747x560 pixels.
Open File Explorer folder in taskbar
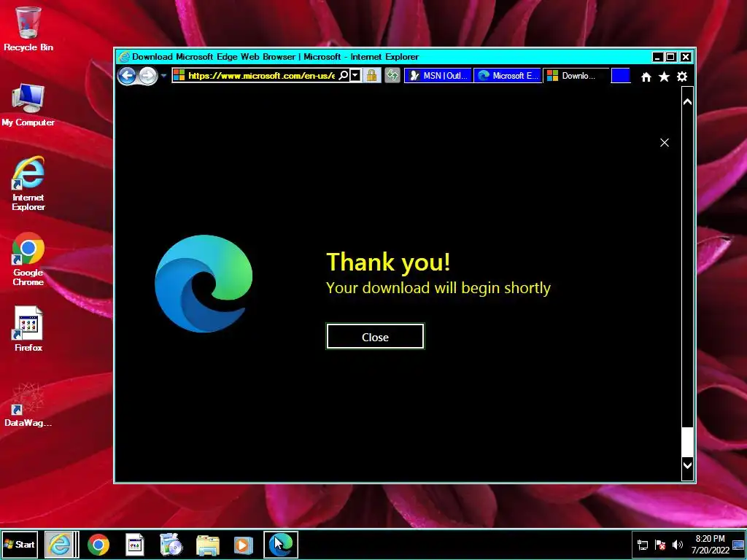click(208, 545)
